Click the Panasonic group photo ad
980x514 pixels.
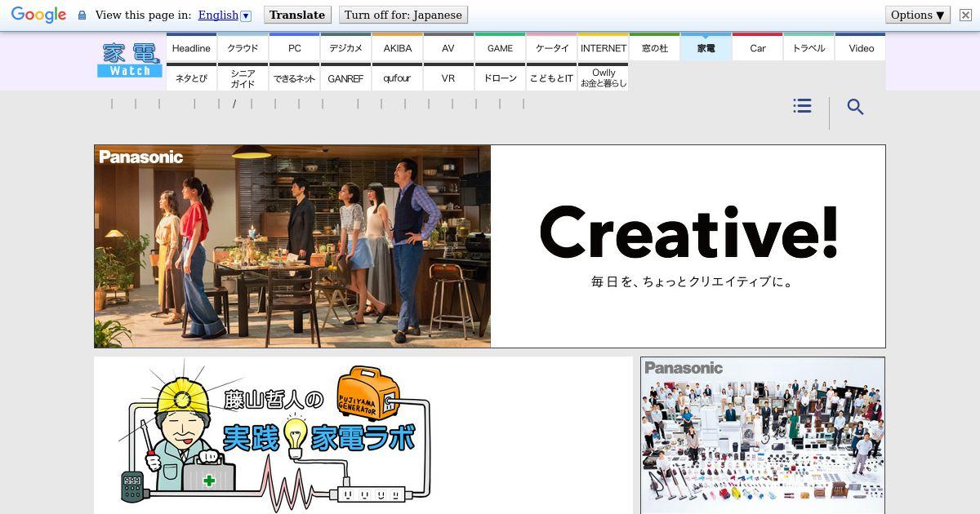(x=763, y=436)
